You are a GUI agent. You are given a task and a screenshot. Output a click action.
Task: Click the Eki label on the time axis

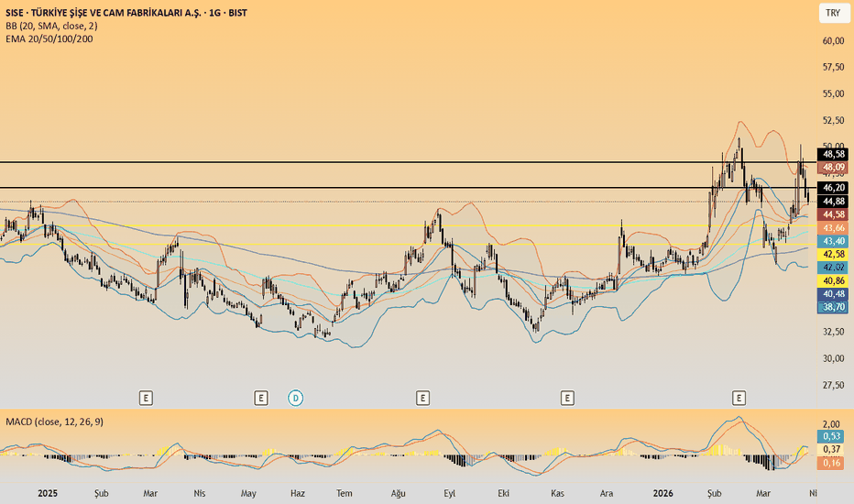tap(503, 493)
